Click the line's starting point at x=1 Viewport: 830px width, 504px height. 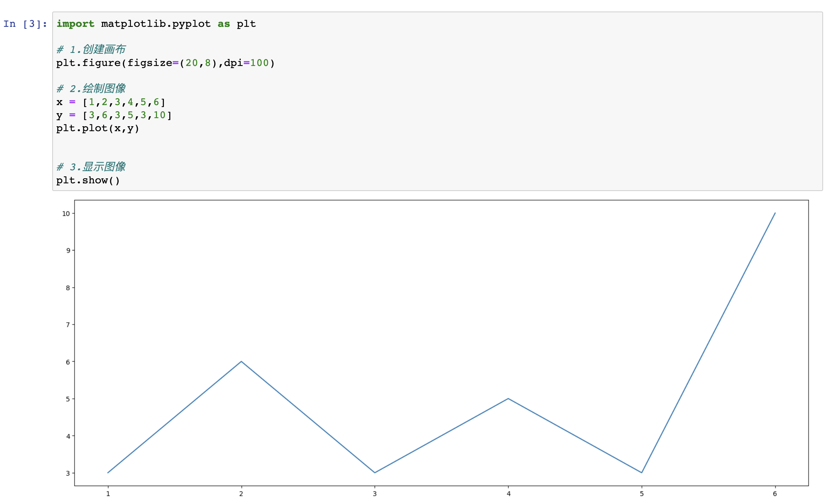[x=108, y=473]
